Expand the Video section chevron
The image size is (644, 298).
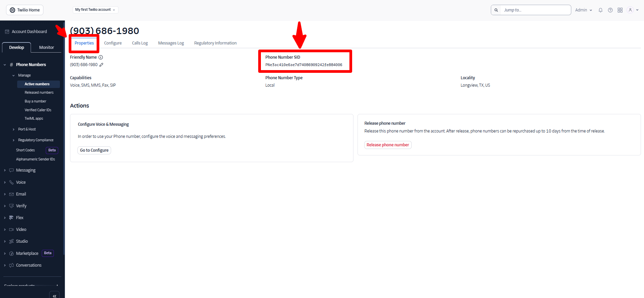(5, 230)
